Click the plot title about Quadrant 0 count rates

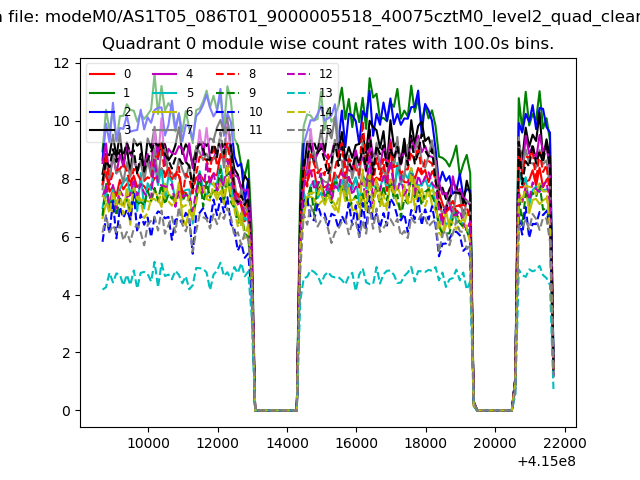(x=328, y=45)
